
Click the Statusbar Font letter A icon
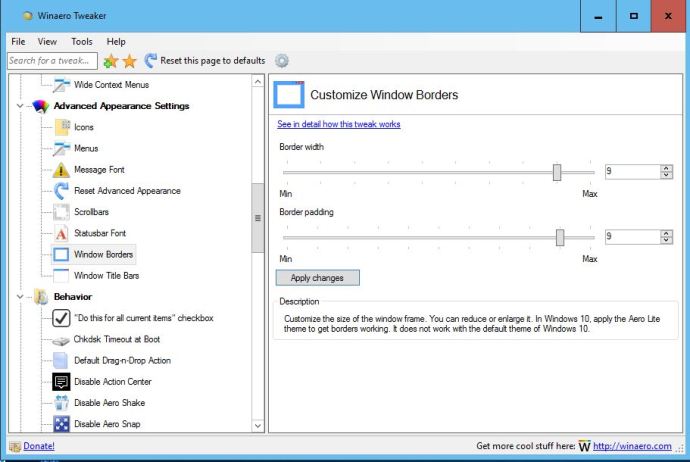(61, 233)
